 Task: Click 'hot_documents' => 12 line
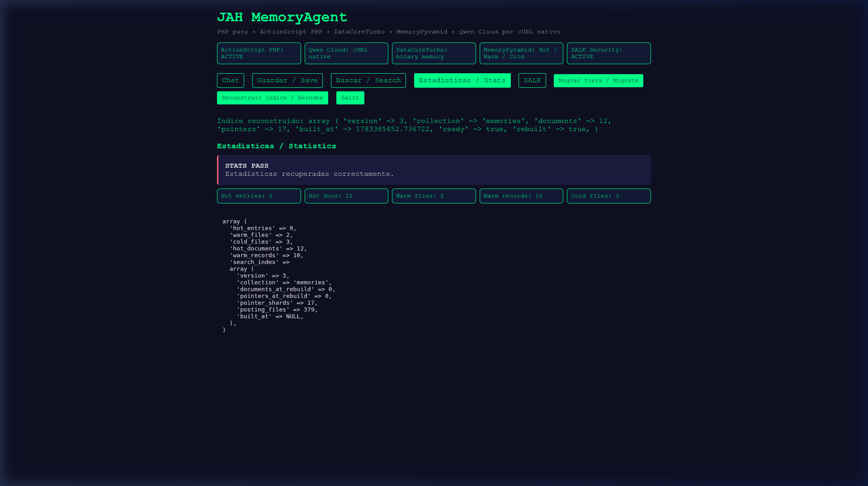pos(269,249)
